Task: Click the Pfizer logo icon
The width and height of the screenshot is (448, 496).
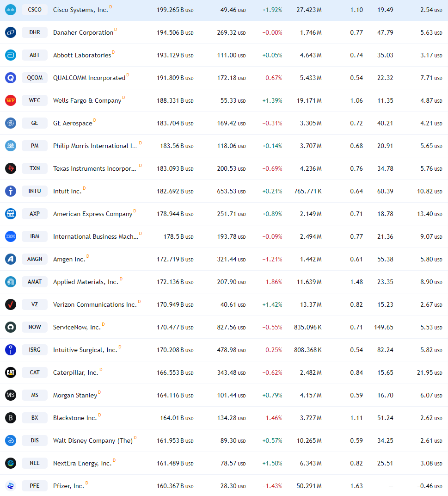Action: tap(11, 486)
